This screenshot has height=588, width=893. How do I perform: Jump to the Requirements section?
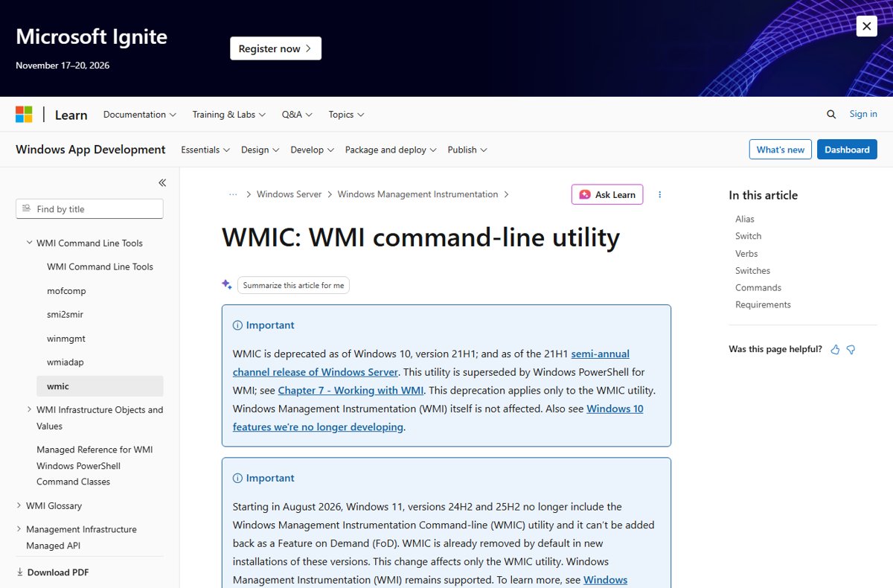tap(763, 304)
